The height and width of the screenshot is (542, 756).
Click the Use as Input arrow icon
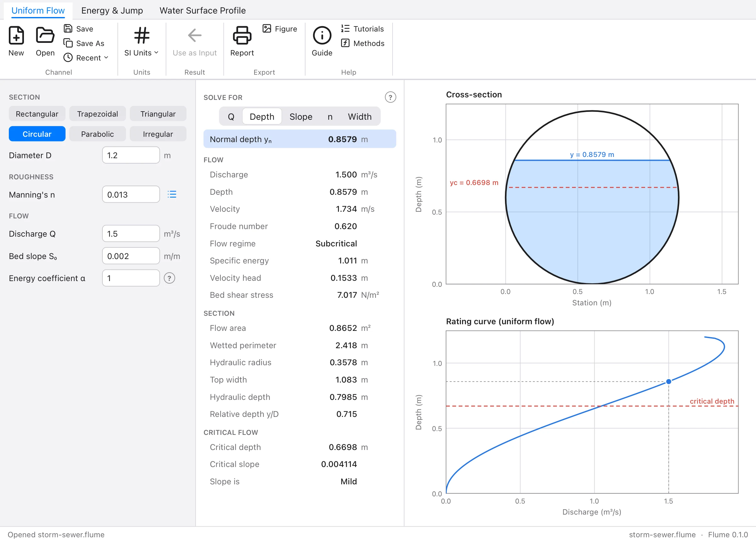(x=195, y=35)
